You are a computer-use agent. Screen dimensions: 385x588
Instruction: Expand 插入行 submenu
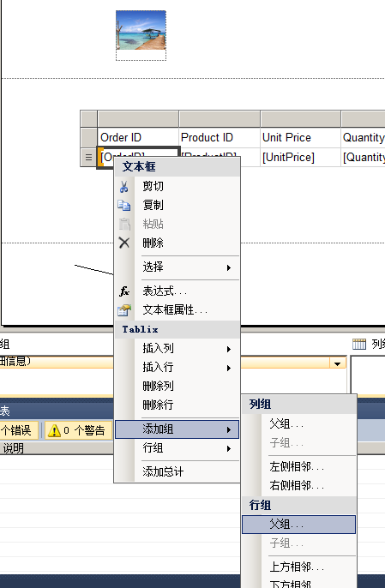[x=177, y=367]
